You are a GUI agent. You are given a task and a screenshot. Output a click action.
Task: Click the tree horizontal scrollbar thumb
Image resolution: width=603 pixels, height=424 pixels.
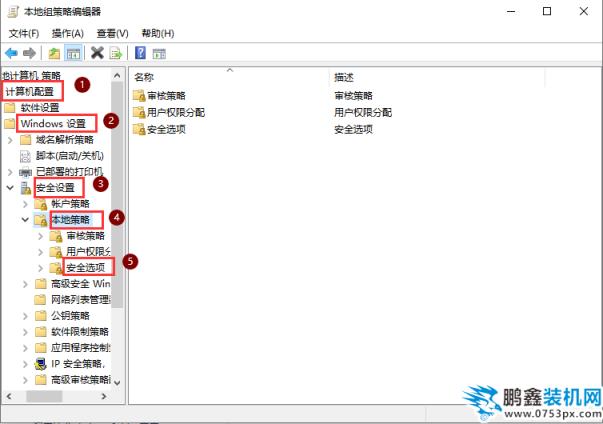tap(44, 396)
